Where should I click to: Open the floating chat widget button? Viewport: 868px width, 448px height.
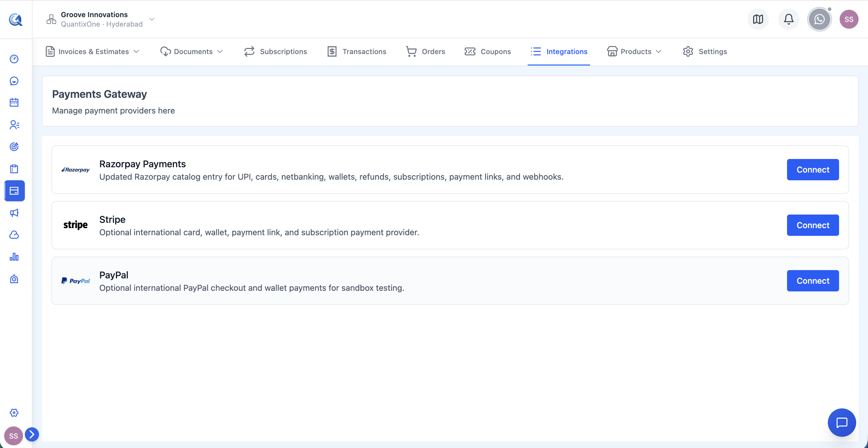point(842,422)
